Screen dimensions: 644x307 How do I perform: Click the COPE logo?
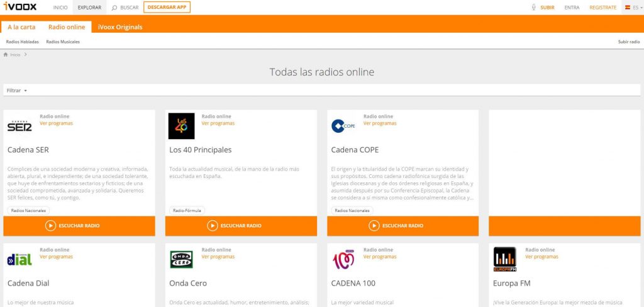(x=343, y=126)
